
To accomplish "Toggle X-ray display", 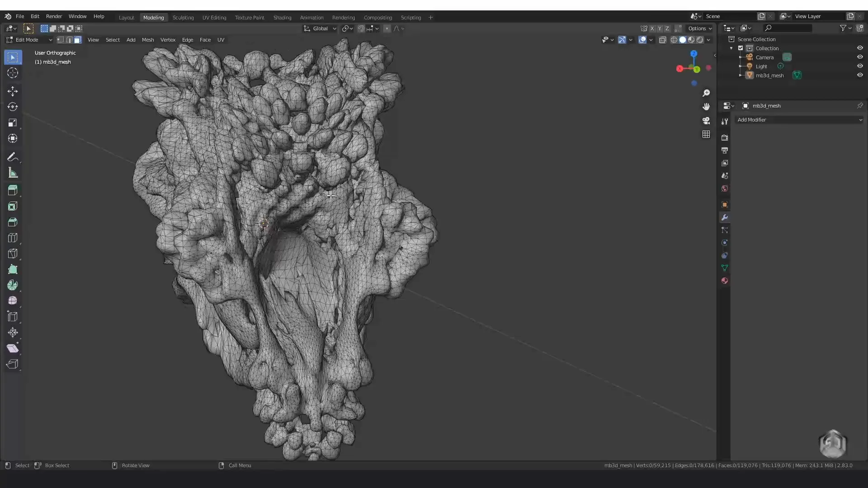I will point(663,40).
